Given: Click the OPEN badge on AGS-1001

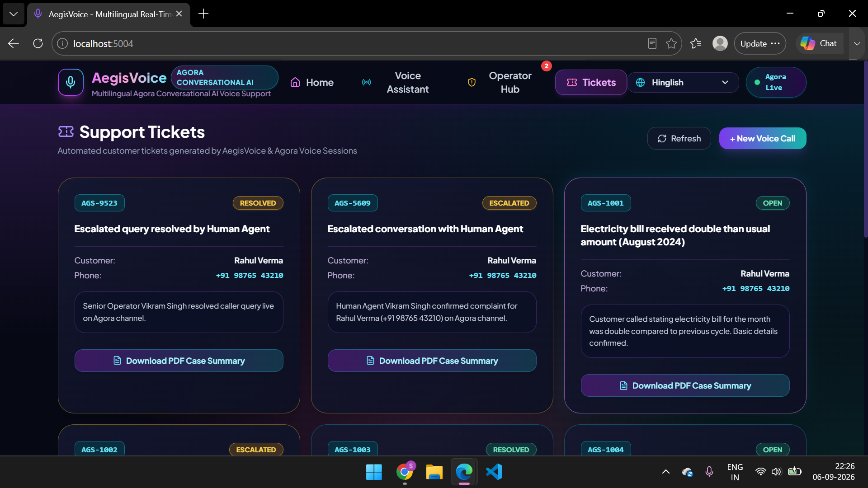Looking at the screenshot, I should coord(773,203).
